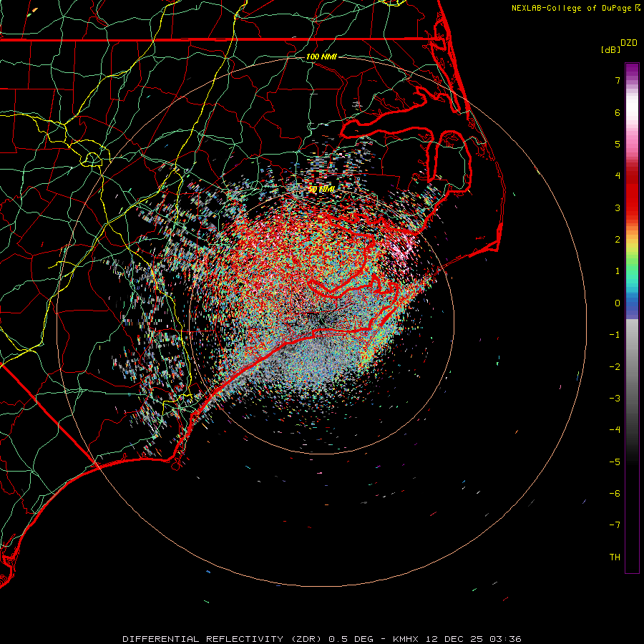644x644 pixels.
Task: Click the -5 value on the color scale
Action: (615, 462)
